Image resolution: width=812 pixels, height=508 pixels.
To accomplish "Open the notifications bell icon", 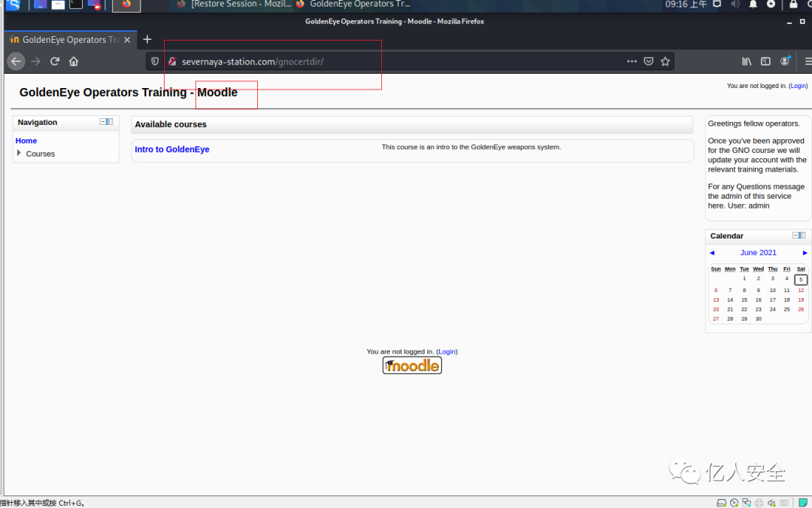I will tap(753, 5).
